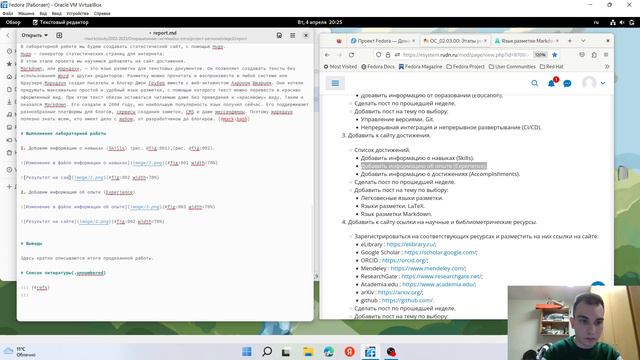Reload the page in Firefox

(351, 55)
